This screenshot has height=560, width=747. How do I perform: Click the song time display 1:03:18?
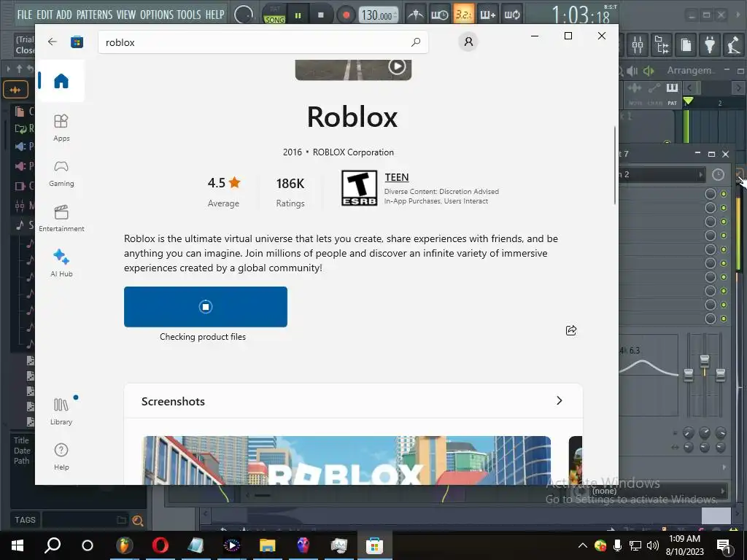point(581,16)
